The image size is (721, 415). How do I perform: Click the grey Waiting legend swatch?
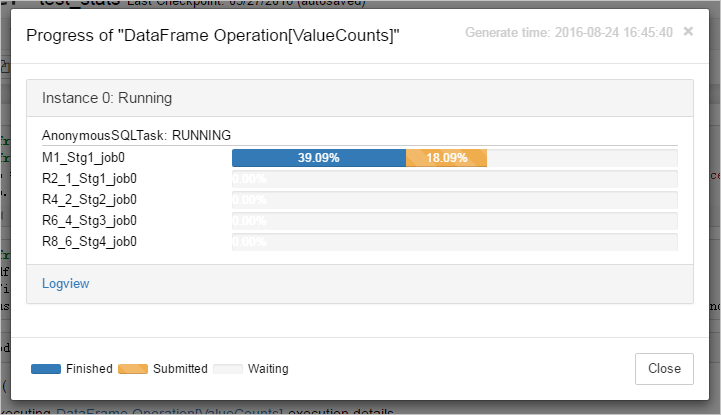[x=227, y=369]
